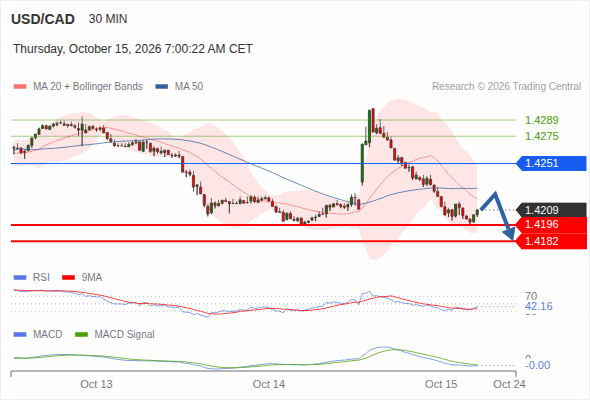The image size is (590, 400).
Task: Click the MACD legend color swatch
Action: pos(20,335)
